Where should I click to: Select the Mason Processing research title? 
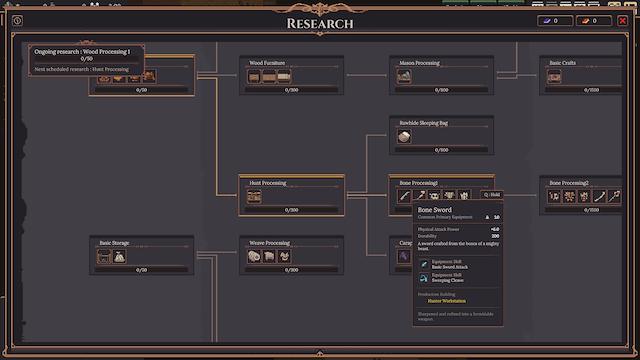point(419,63)
